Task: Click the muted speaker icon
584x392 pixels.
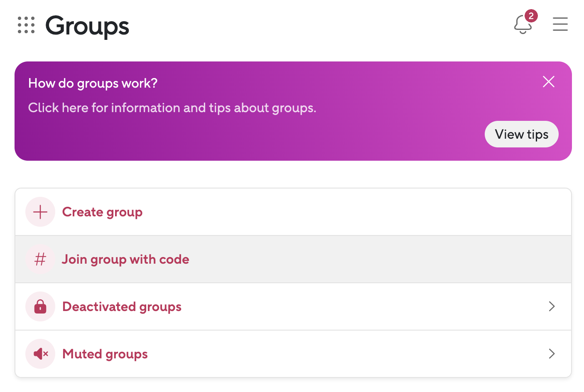Action: (40, 354)
